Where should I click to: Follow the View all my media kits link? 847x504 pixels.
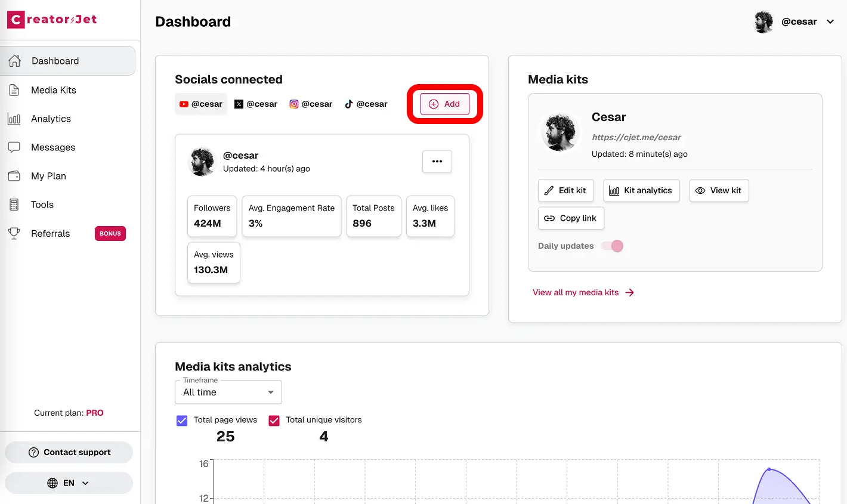[x=576, y=292]
